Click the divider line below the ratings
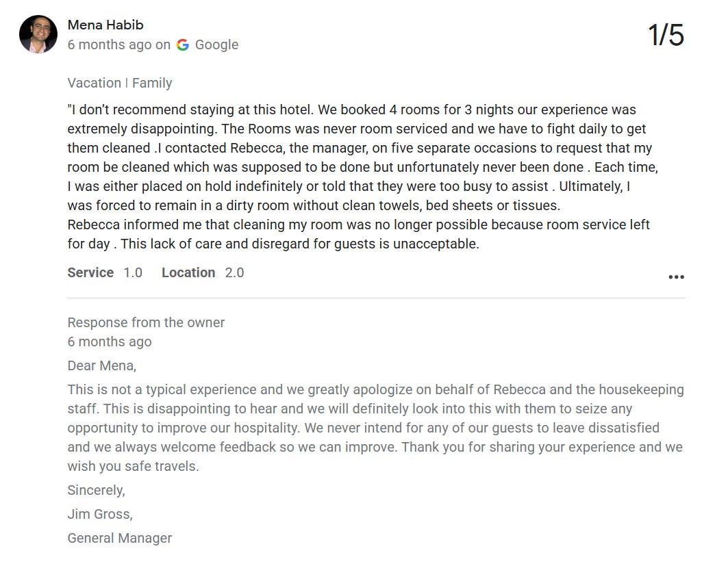 pos(376,298)
